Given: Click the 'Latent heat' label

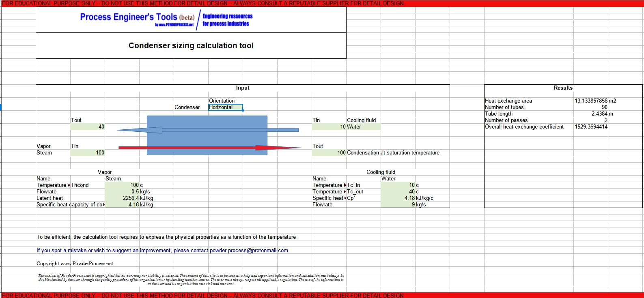Looking at the screenshot, I should 50,198.
